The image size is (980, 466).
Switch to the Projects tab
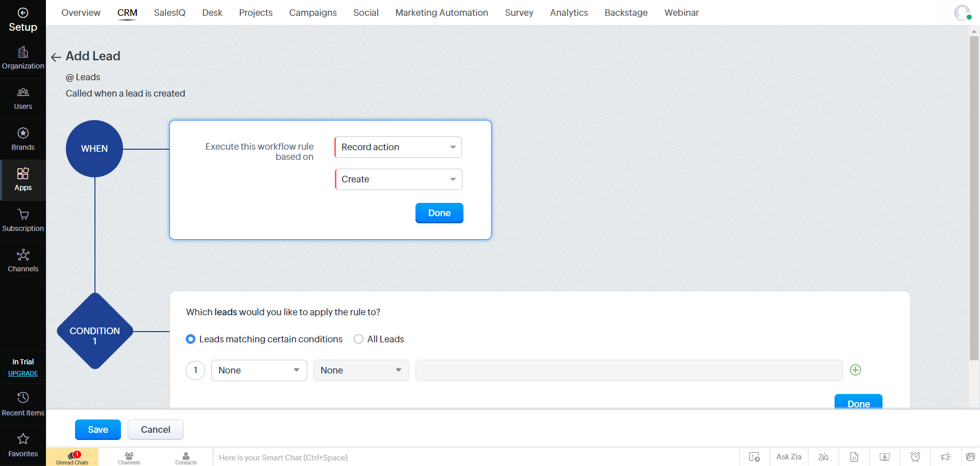pos(256,13)
